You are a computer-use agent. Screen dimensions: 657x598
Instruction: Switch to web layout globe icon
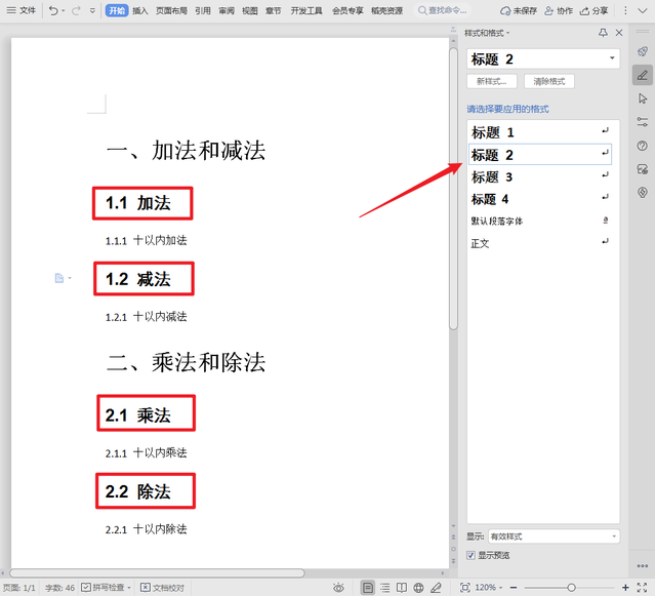[x=418, y=588]
